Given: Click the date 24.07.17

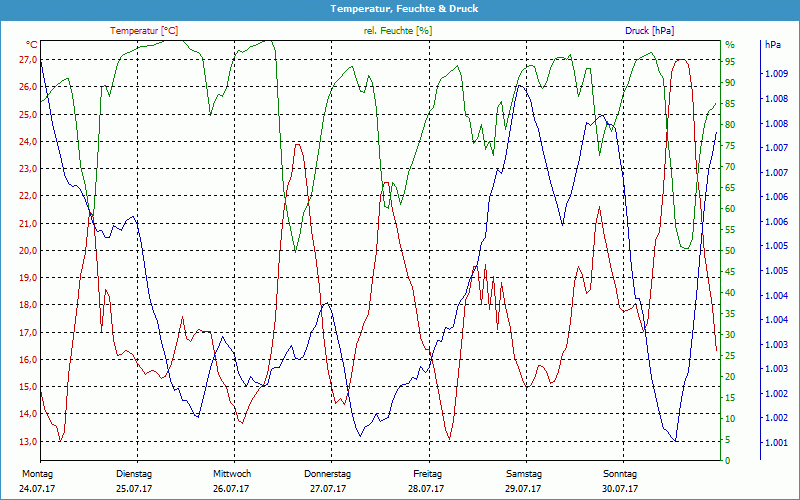Looking at the screenshot, I should 37,489.
